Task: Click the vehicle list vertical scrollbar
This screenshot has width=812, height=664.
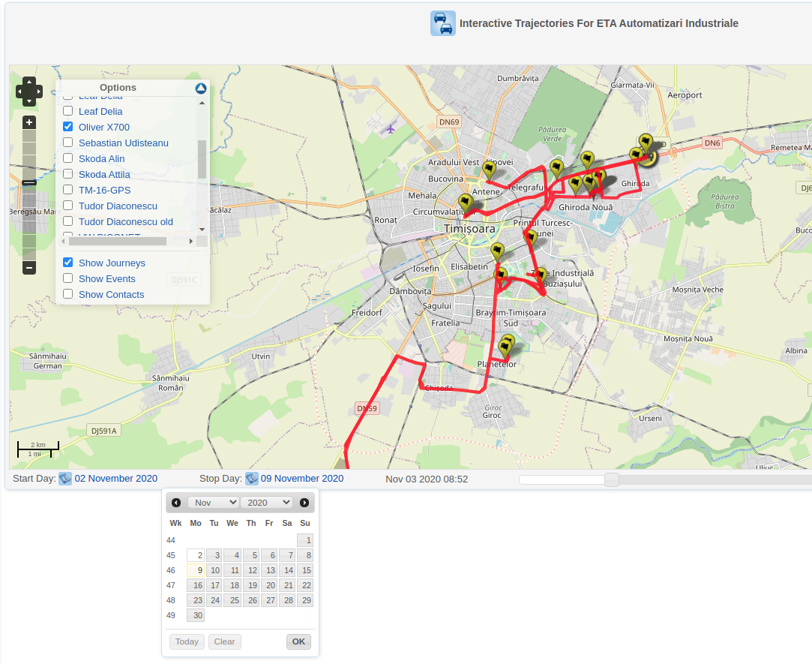Action: pos(202,159)
